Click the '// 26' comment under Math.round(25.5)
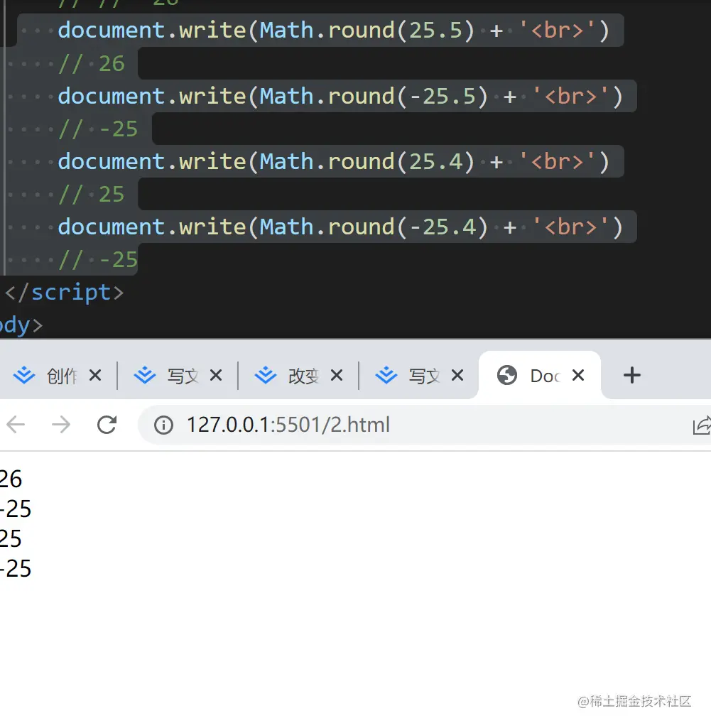Viewport: 711px width, 728px height. pos(92,64)
